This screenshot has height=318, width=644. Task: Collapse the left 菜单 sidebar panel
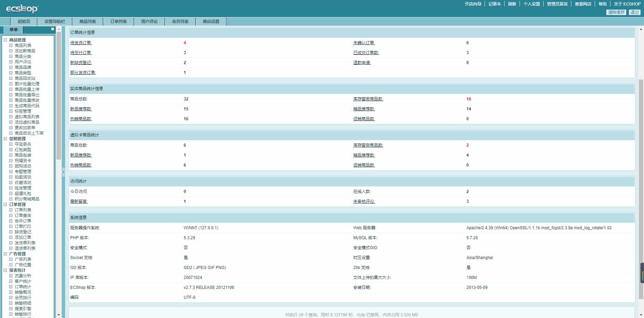tap(53, 29)
